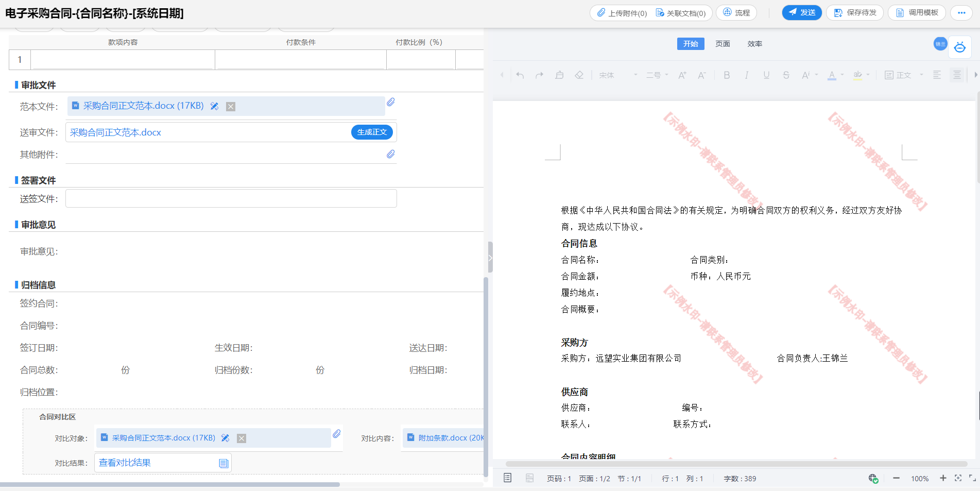This screenshot has height=491, width=980.
Task: Open the 流程 workflow button
Action: pyautogui.click(x=736, y=12)
